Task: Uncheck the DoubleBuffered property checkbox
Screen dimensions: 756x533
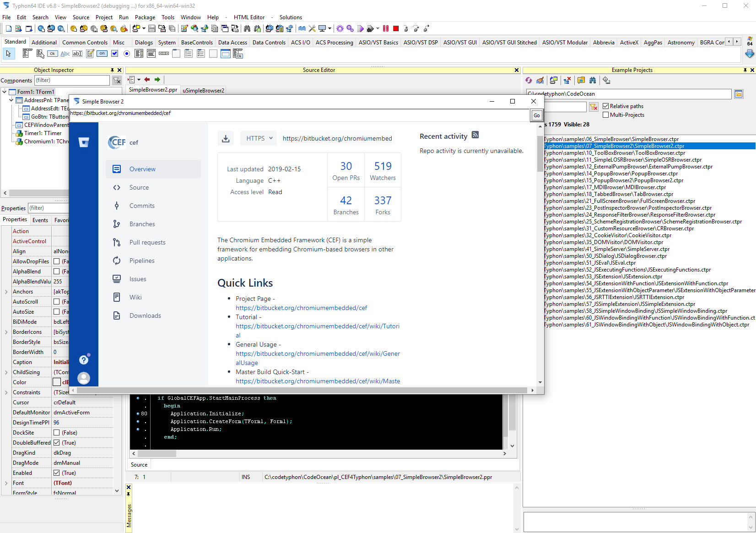Action: (57, 443)
